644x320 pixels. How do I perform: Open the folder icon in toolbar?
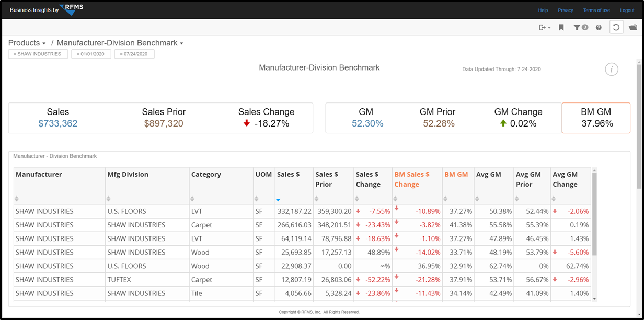(x=632, y=27)
